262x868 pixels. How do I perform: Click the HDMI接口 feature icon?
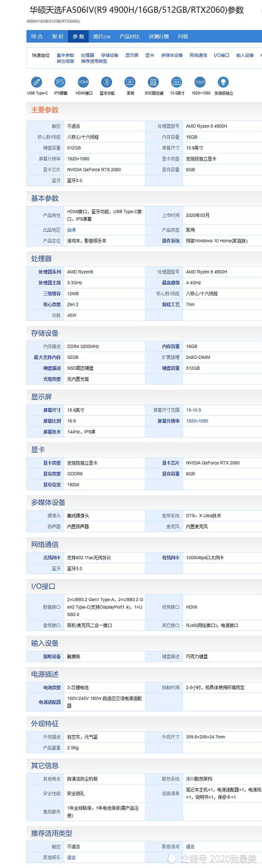[83, 82]
